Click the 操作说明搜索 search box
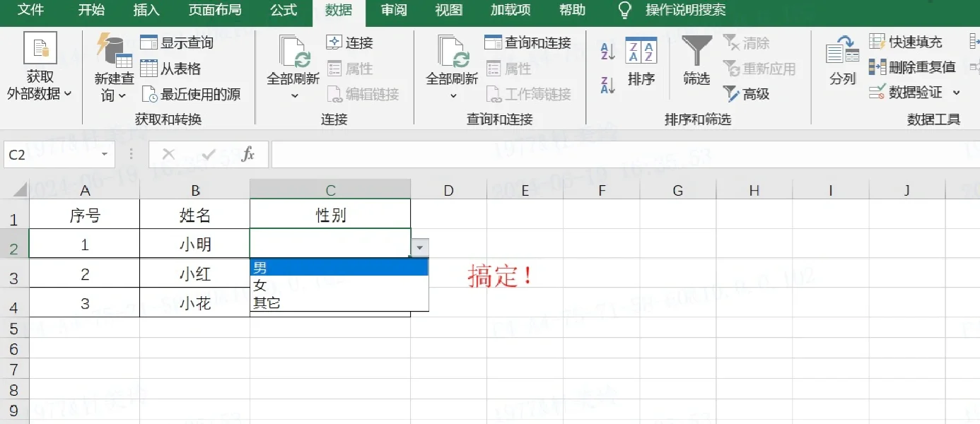This screenshot has width=980, height=424. (x=684, y=11)
